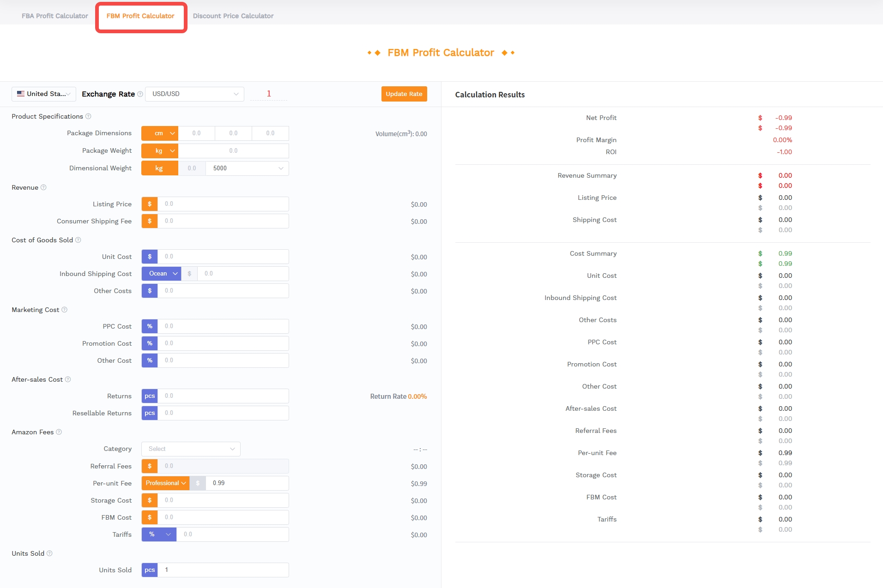Click the dollar badge for Storage Cost
This screenshot has height=588, width=883.
(x=150, y=500)
